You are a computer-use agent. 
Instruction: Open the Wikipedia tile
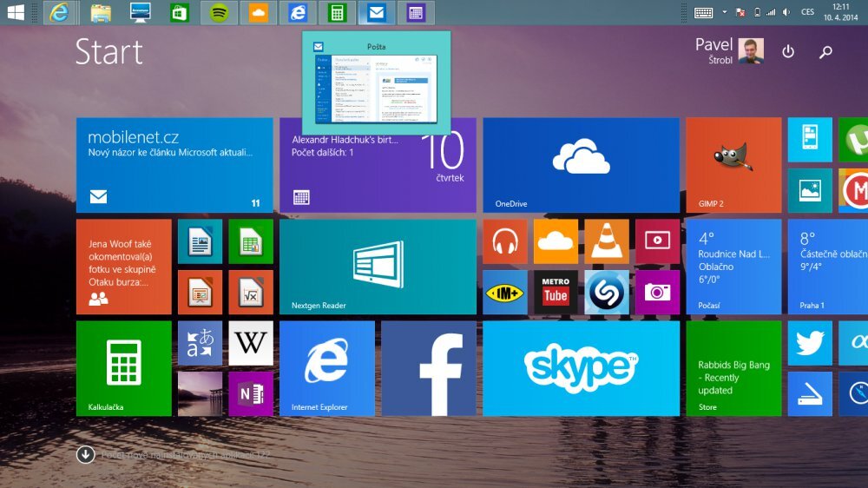[251, 343]
